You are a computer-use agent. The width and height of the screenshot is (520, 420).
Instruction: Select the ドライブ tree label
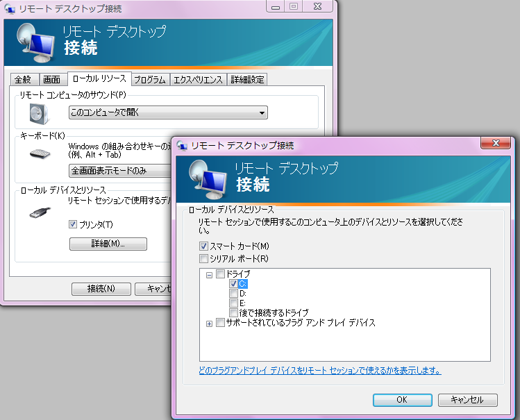pyautogui.click(x=237, y=274)
